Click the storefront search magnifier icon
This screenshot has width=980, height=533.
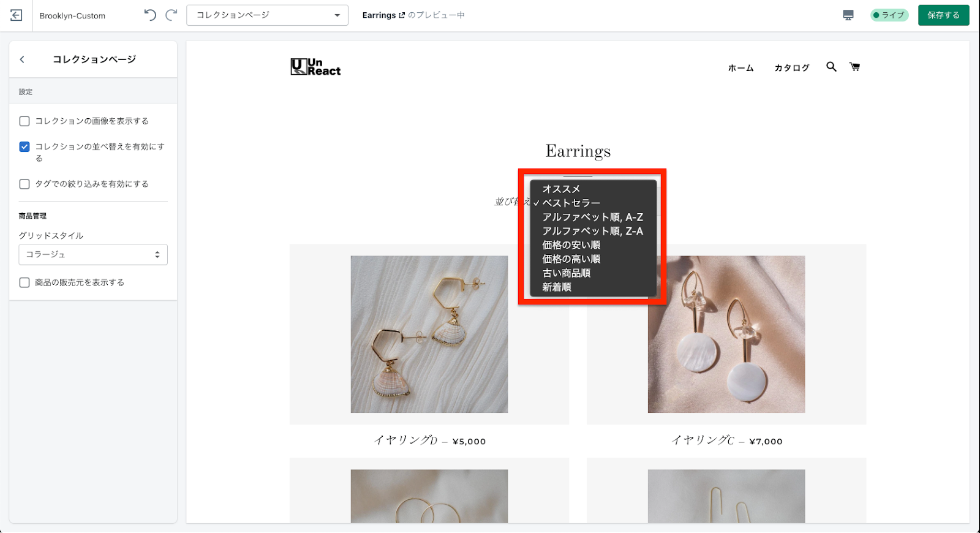[831, 67]
